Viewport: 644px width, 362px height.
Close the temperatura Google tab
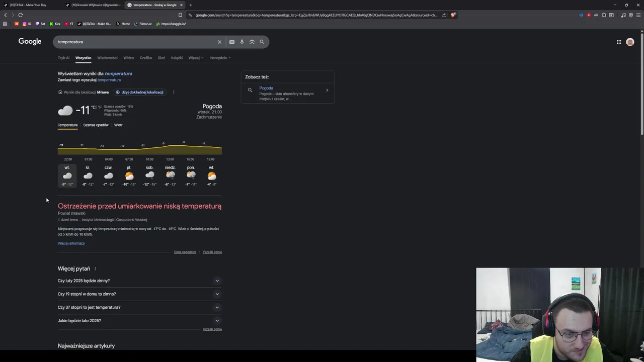182,5
